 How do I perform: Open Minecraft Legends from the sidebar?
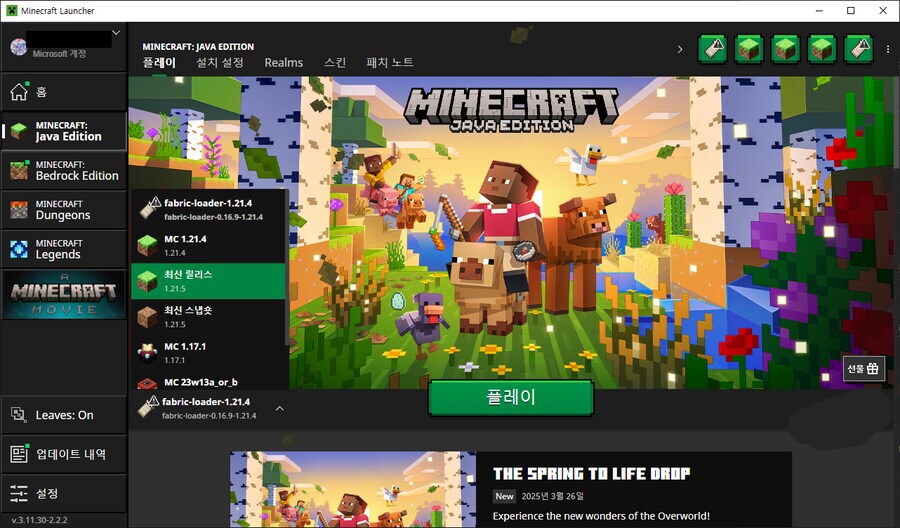pos(64,249)
